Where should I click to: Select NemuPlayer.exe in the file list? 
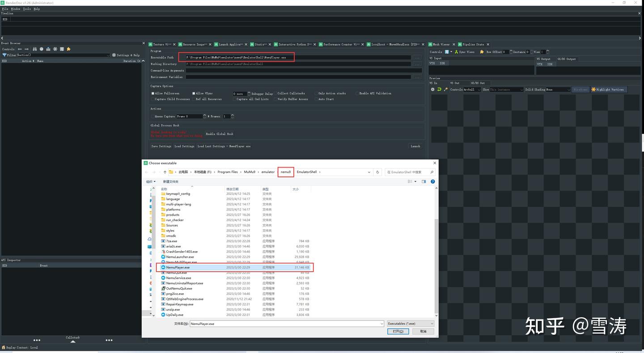[179, 267]
